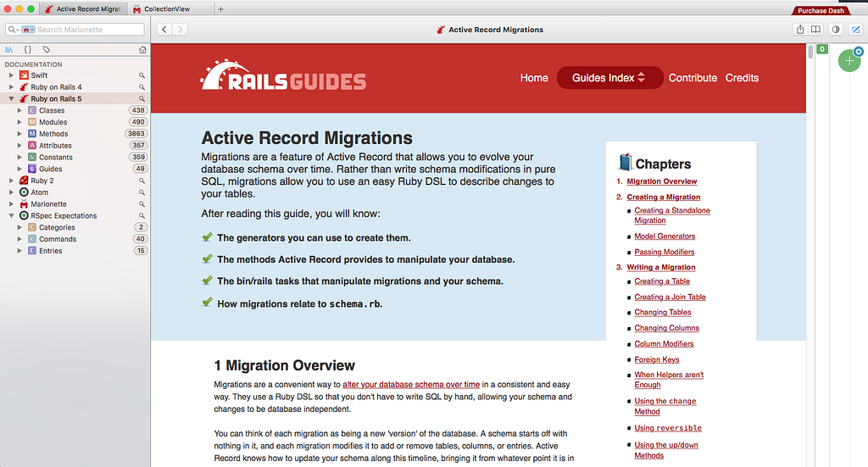Click Contribute in the Rails Guides nav
The height and width of the screenshot is (467, 868).
click(x=693, y=78)
